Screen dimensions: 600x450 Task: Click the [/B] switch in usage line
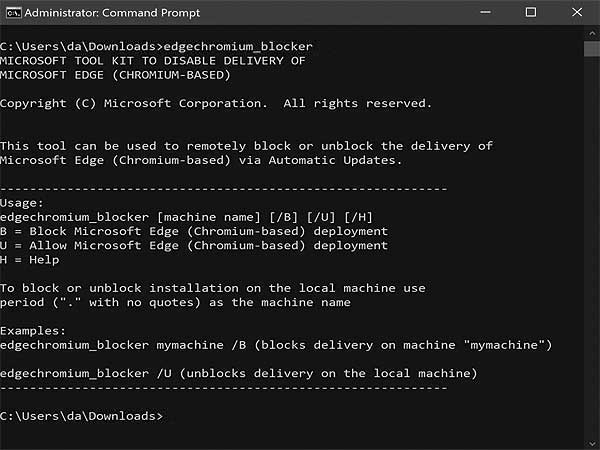pos(283,217)
